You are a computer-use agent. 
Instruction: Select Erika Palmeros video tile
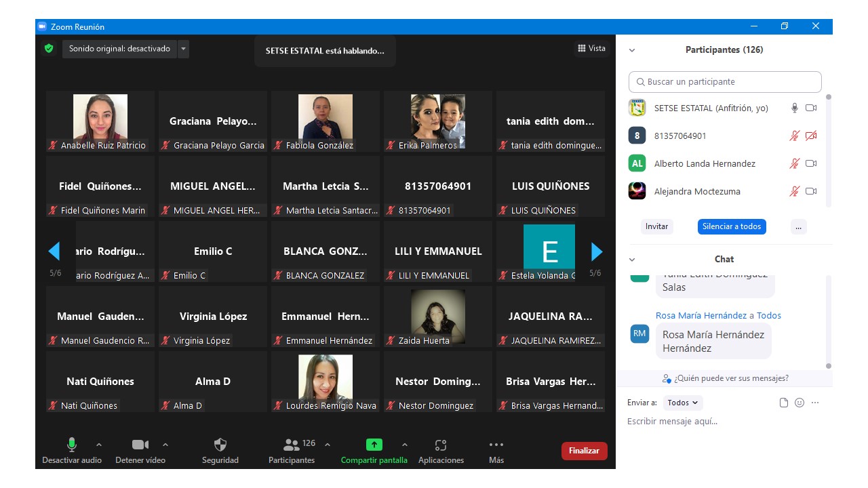438,121
